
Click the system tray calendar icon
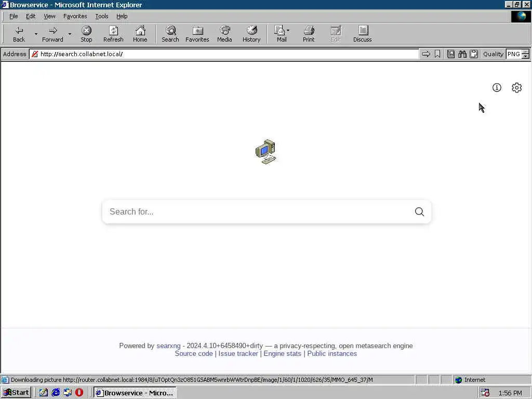click(x=485, y=393)
